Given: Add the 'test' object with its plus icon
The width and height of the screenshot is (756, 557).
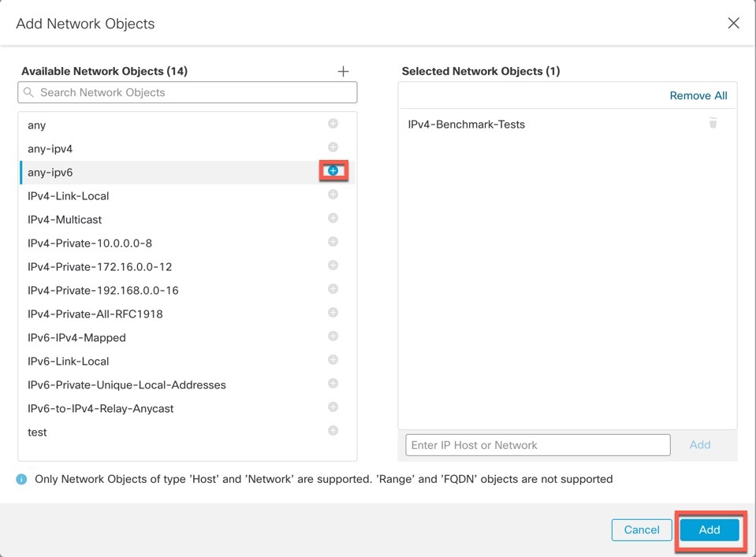Looking at the screenshot, I should coord(333,431).
